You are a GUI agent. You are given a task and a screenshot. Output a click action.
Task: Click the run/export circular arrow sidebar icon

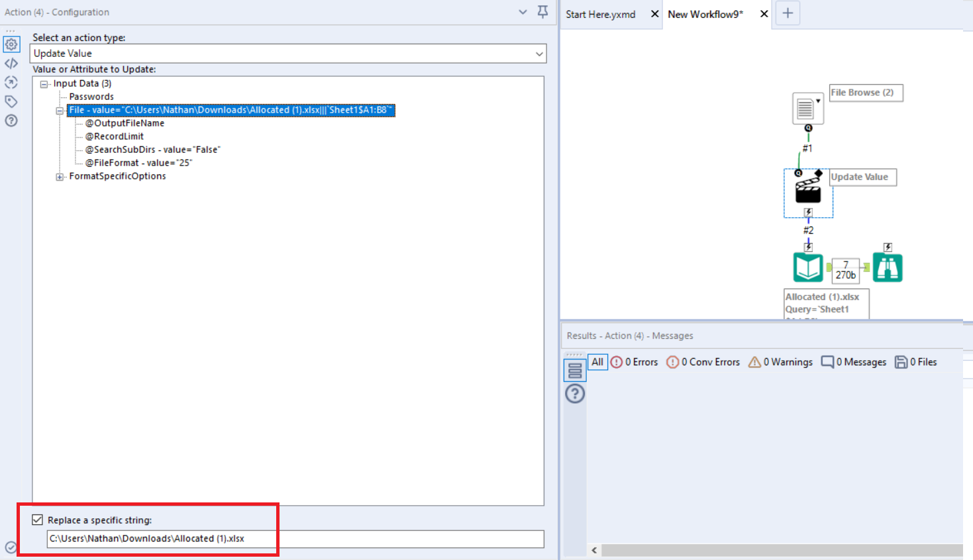coord(11,82)
